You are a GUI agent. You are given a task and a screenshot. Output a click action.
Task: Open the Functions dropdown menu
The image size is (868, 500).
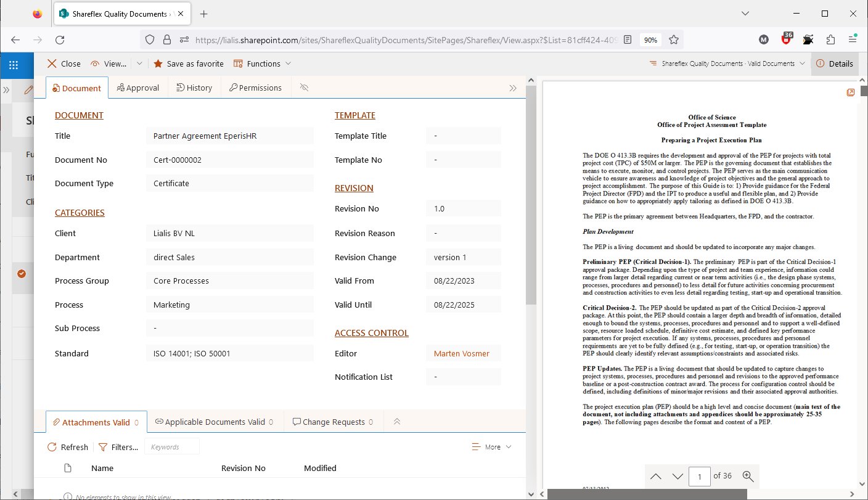pyautogui.click(x=262, y=64)
